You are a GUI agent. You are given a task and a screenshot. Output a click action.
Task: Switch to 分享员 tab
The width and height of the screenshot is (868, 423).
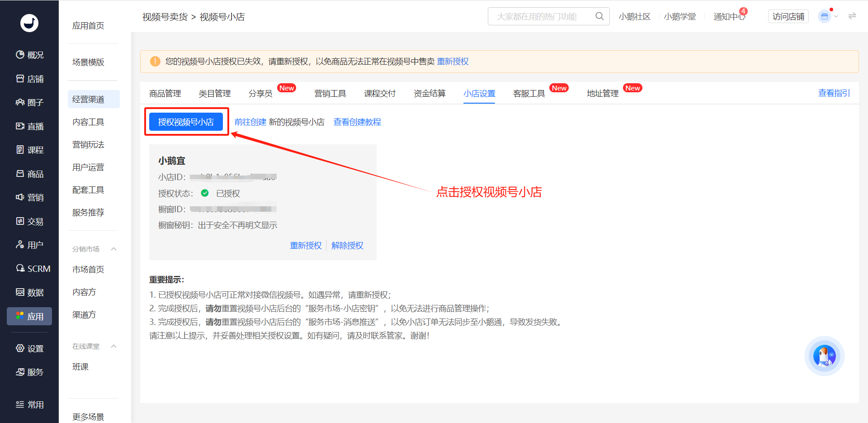coord(260,93)
